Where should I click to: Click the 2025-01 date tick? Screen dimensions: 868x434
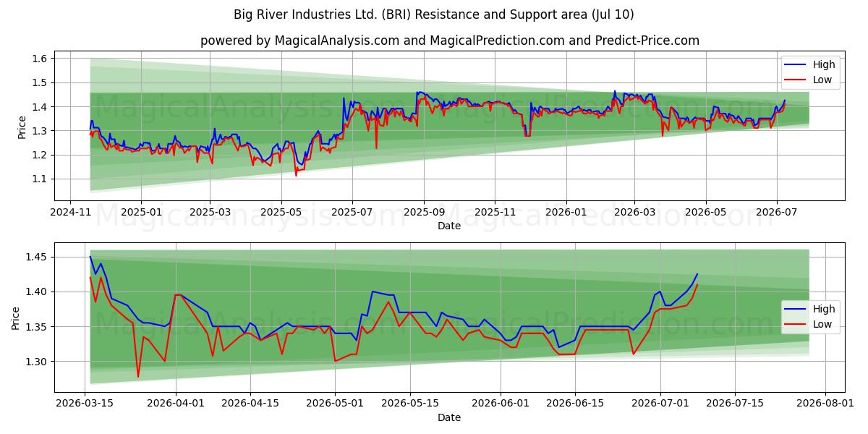(x=140, y=213)
